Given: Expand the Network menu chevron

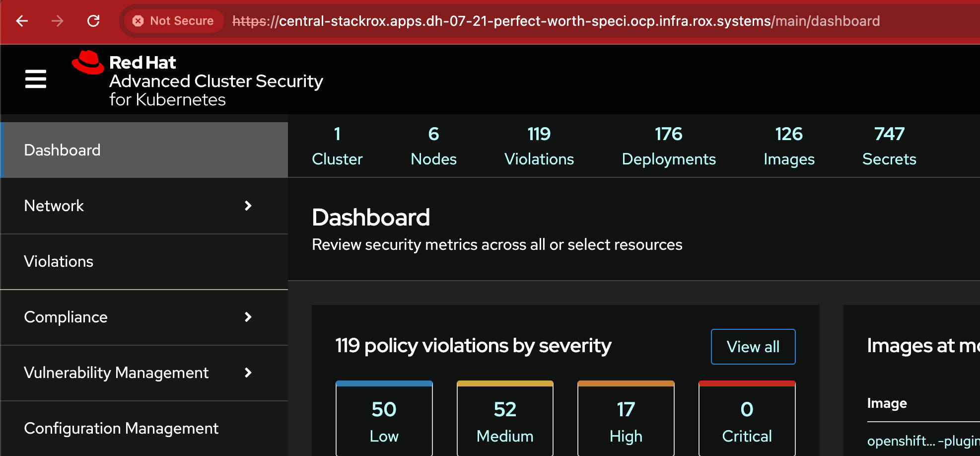Looking at the screenshot, I should pos(248,206).
